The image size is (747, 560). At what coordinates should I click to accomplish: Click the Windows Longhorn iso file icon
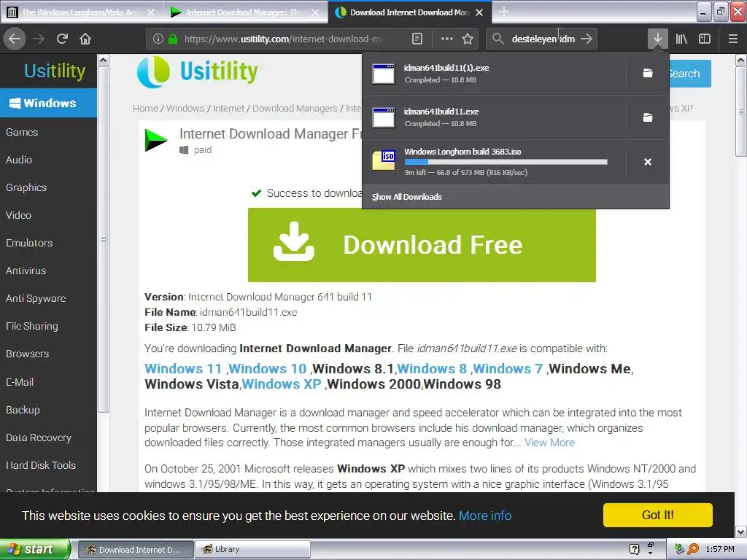point(384,160)
